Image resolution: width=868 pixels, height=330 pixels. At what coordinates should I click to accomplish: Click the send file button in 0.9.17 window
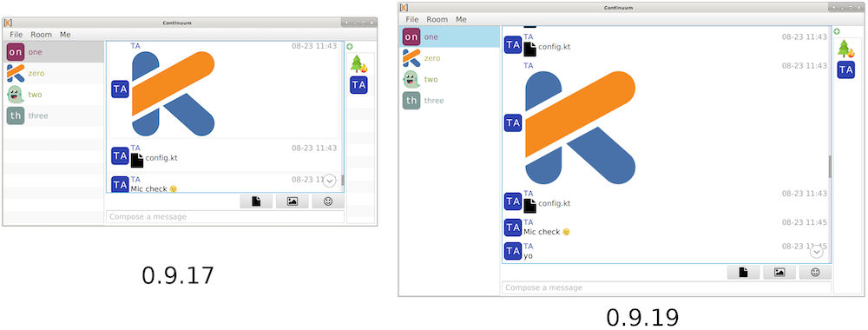256,201
